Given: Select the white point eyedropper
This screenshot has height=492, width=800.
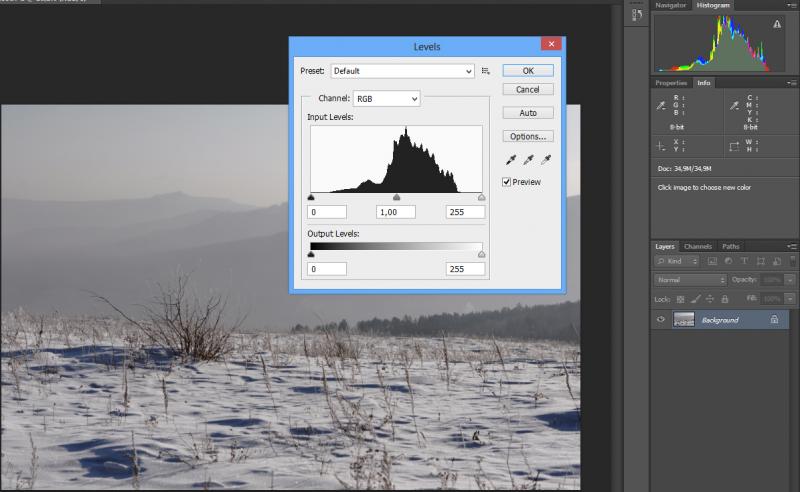Looking at the screenshot, I should 546,160.
